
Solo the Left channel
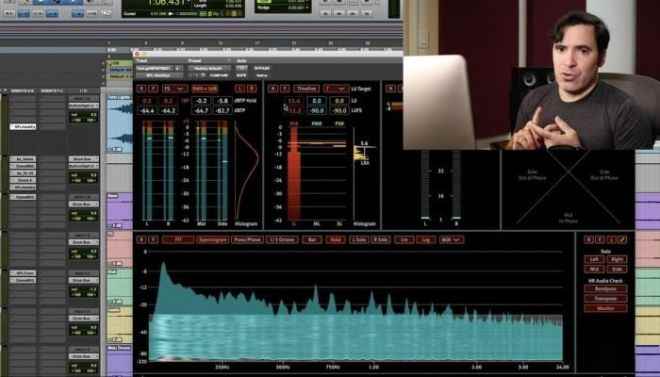(x=594, y=260)
